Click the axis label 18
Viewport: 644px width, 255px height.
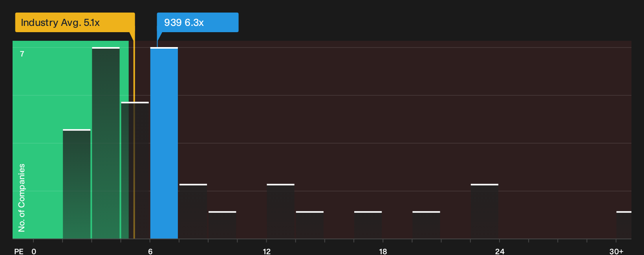383,251
